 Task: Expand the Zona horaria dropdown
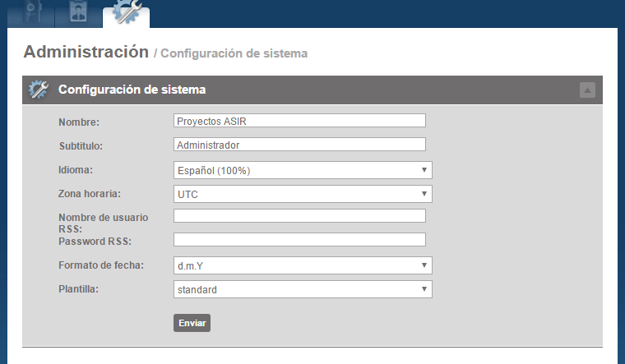coord(303,195)
